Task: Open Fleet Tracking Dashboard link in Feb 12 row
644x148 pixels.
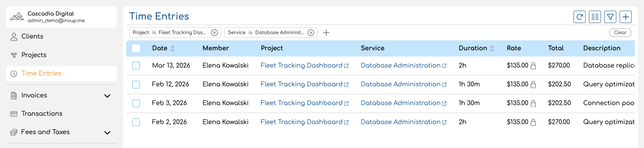Action: [304, 84]
